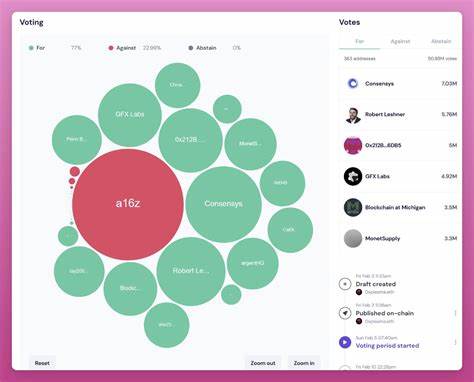Click the 0x2128 pink avatar
This screenshot has height=382, width=474.
tap(353, 145)
